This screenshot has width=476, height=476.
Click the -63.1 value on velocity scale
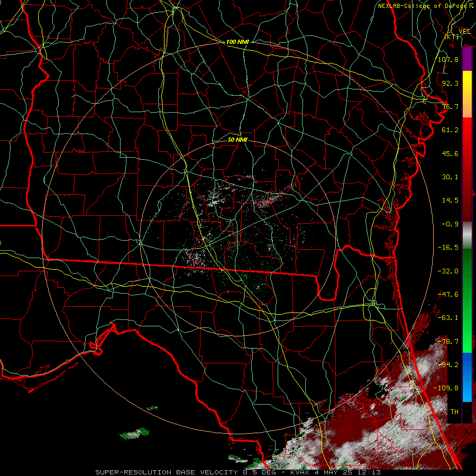tap(448, 318)
